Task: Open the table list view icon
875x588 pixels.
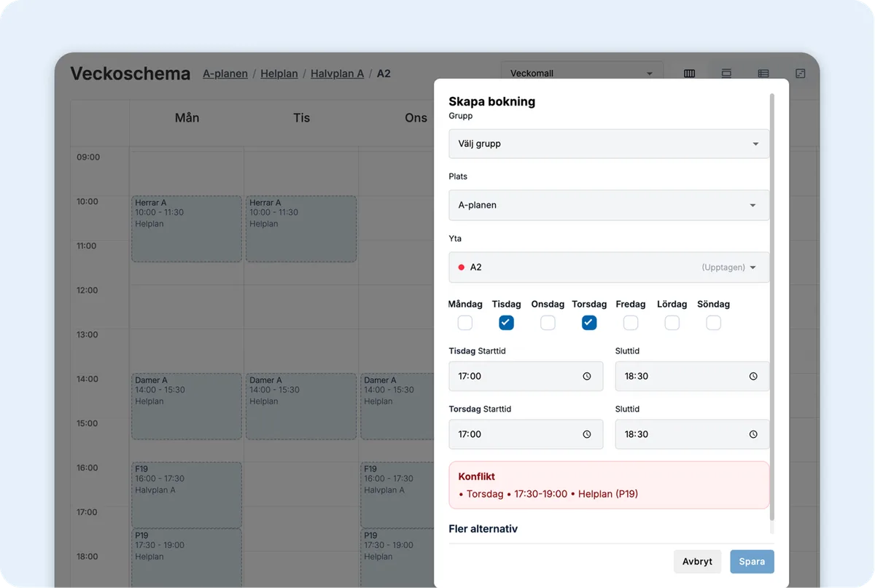Action: click(763, 74)
